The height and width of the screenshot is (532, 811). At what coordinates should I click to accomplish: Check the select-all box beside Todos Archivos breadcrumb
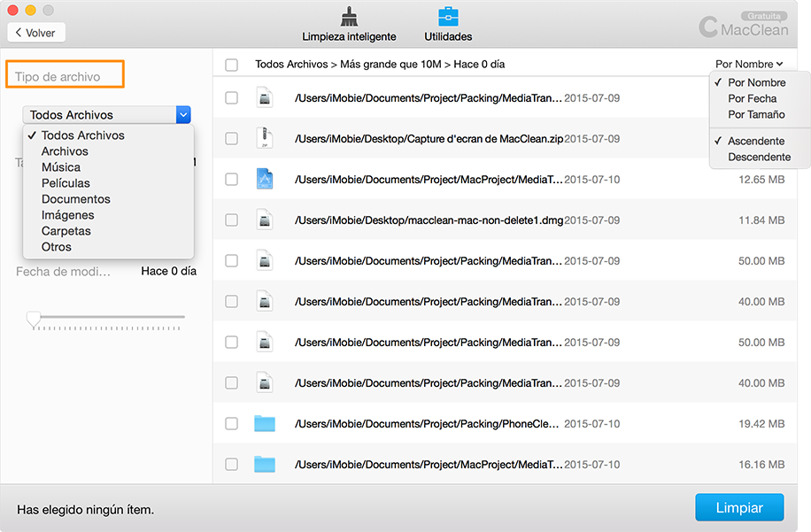[232, 65]
